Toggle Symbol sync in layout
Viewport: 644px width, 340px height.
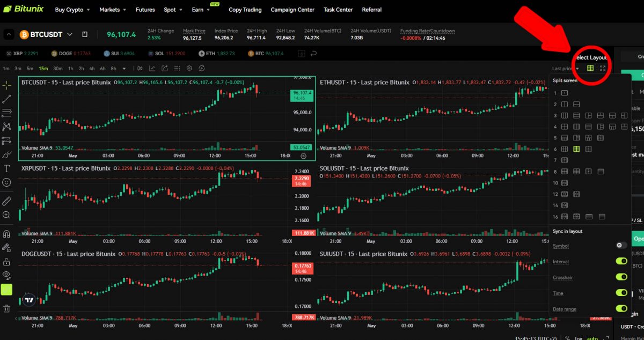(x=621, y=245)
